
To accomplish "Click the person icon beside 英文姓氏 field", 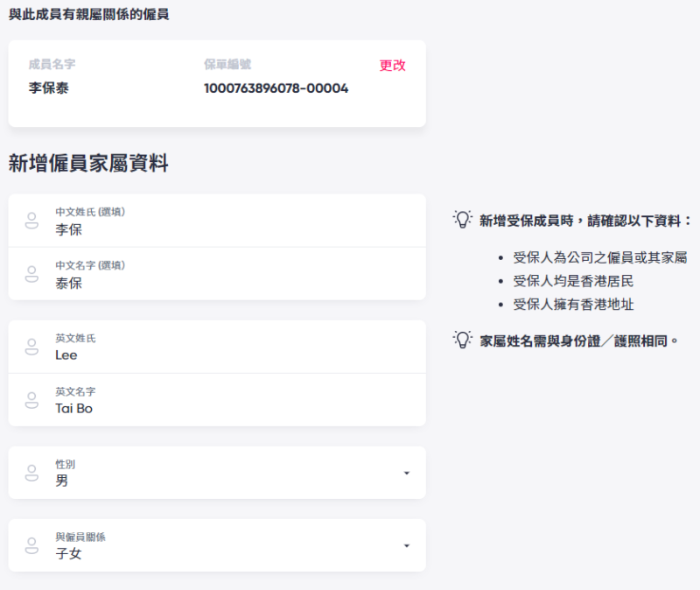I will point(31,347).
